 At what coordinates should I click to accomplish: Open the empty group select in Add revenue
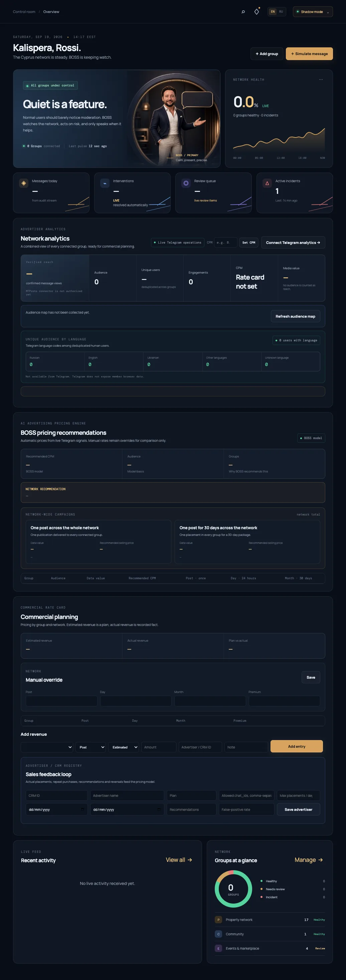click(47, 747)
